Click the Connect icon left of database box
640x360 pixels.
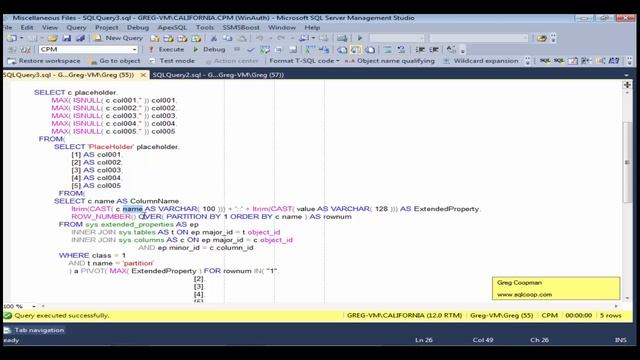(x=12, y=50)
